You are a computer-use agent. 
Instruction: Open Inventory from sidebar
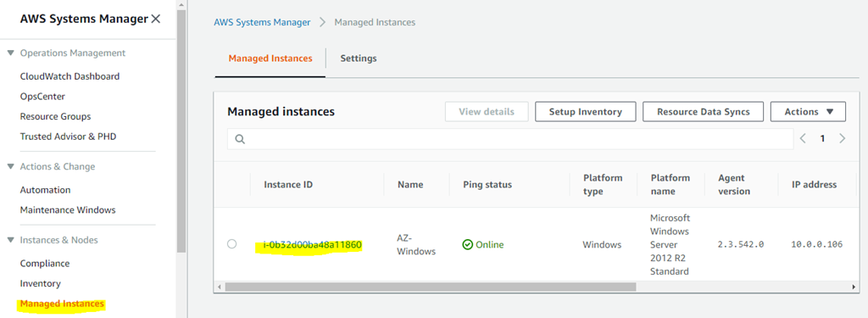[41, 283]
